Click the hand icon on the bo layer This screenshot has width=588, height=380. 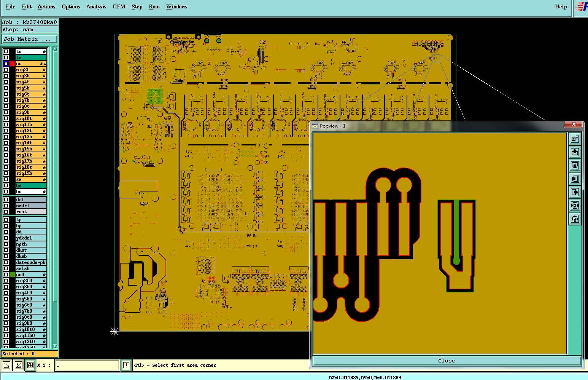pos(44,192)
